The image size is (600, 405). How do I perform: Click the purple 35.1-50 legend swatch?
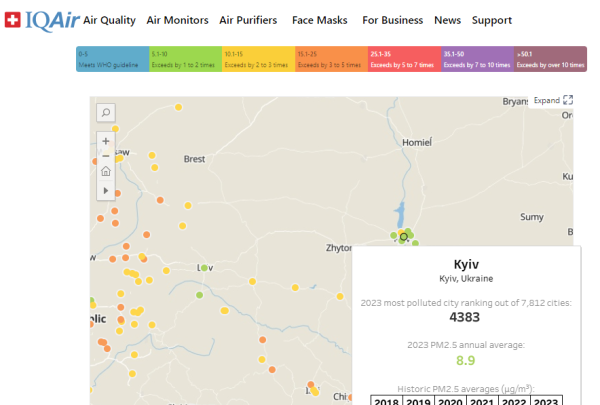click(x=477, y=60)
